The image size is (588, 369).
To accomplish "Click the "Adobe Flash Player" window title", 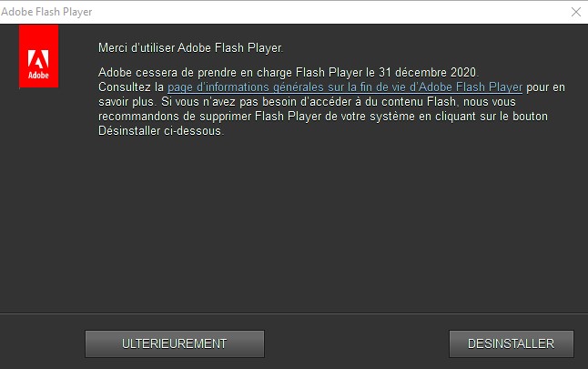I will [x=46, y=12].
